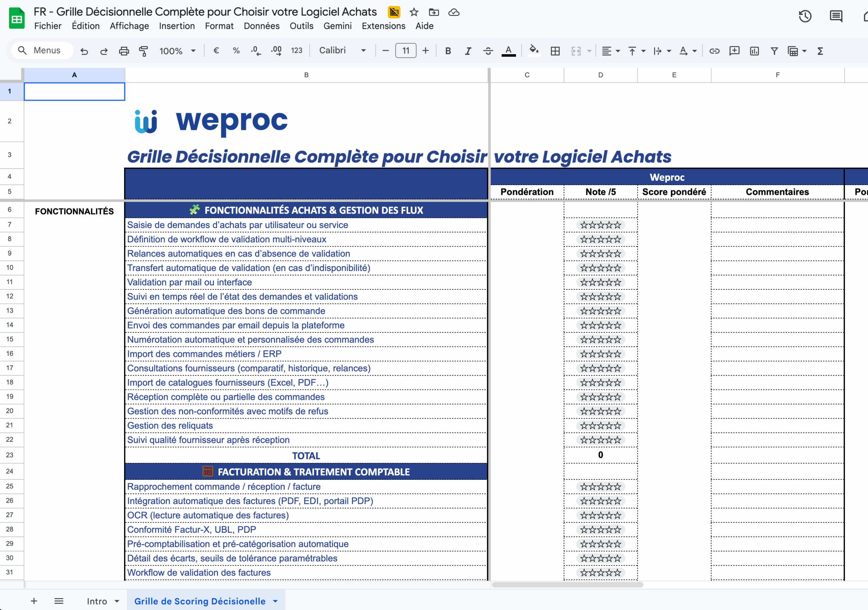Open the comments panel icon

[x=836, y=16]
